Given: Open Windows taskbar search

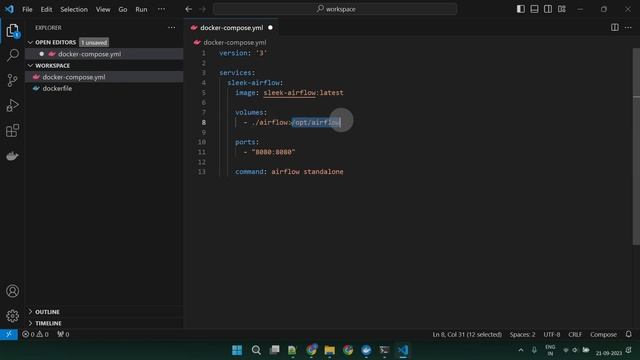Looking at the screenshot, I should coord(256,350).
